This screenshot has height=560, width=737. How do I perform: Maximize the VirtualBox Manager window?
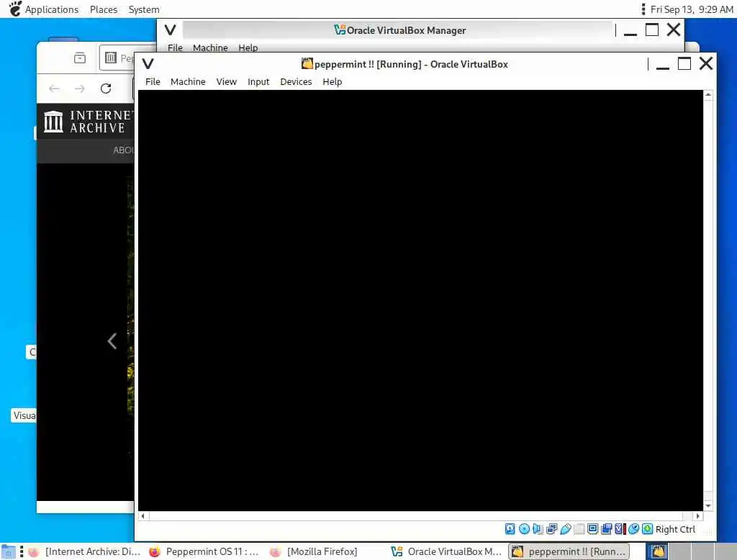(652, 30)
